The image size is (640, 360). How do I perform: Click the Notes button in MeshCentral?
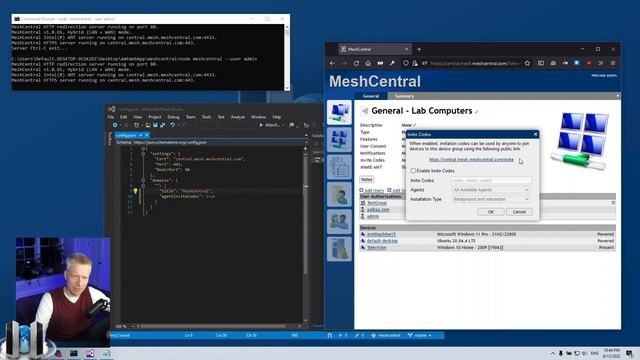(x=366, y=180)
